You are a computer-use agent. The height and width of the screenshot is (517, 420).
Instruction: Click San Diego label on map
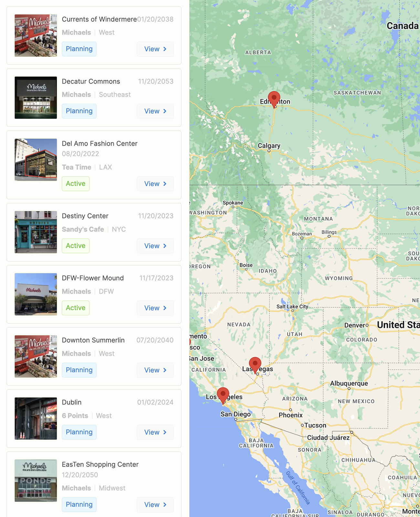(236, 414)
